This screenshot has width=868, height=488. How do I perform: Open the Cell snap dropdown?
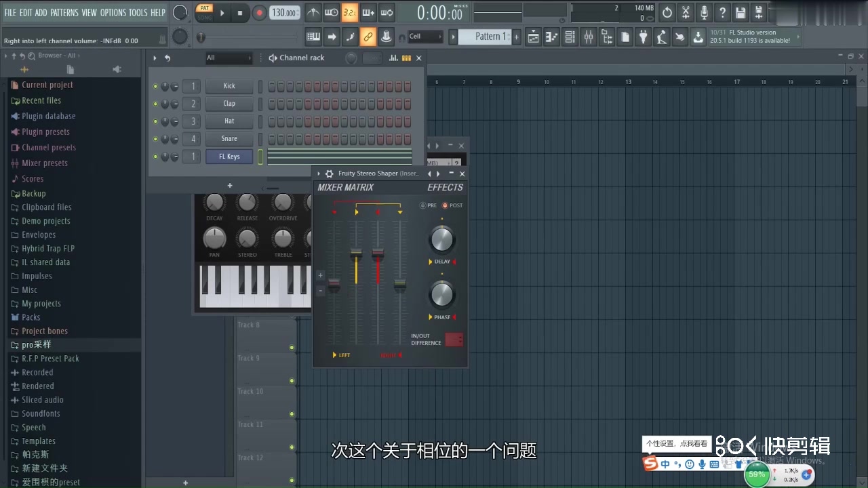[426, 37]
